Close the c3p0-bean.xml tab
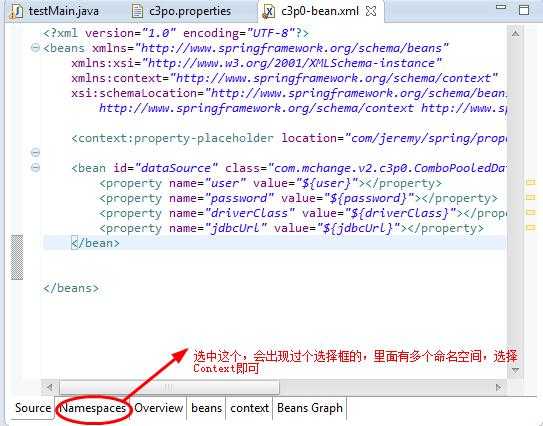The image size is (543, 426). 371,11
